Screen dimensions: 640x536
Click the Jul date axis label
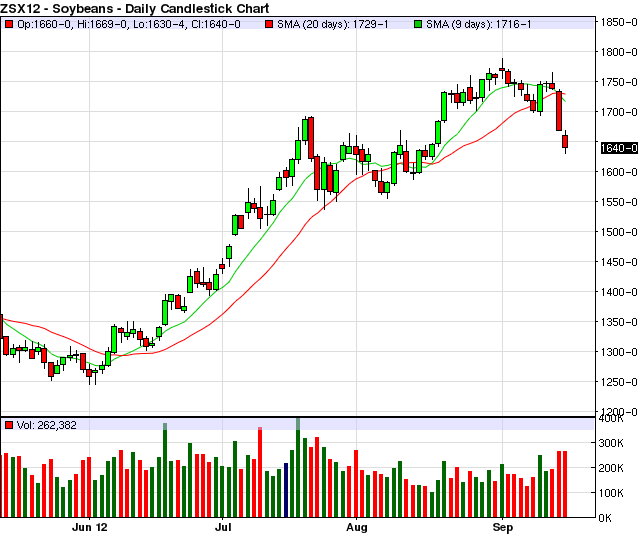pos(223,527)
